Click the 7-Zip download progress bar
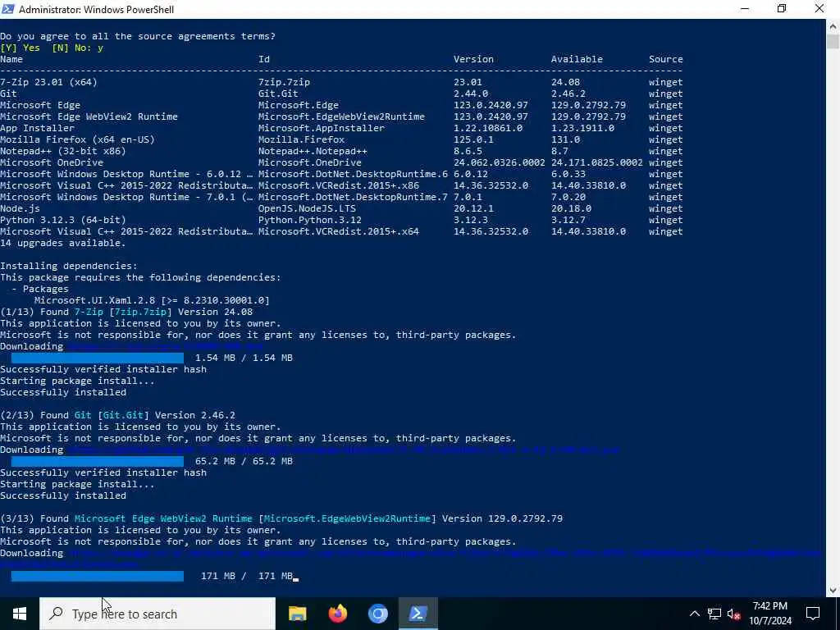 98,358
